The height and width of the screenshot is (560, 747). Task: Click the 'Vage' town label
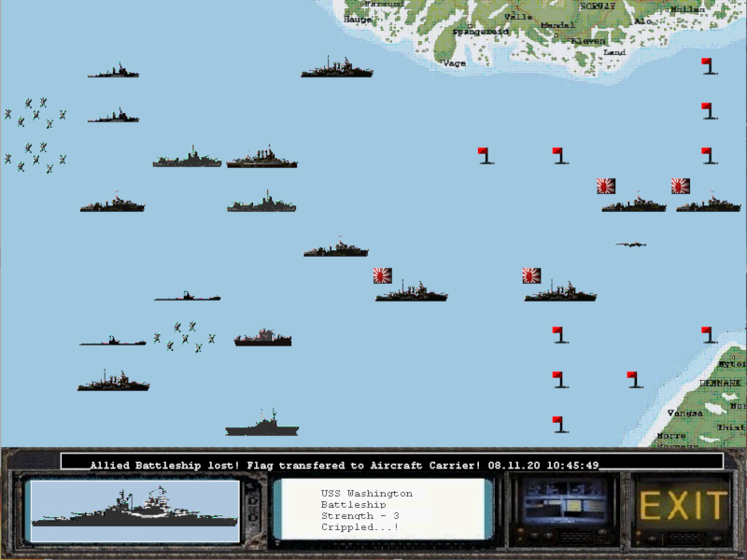(454, 63)
